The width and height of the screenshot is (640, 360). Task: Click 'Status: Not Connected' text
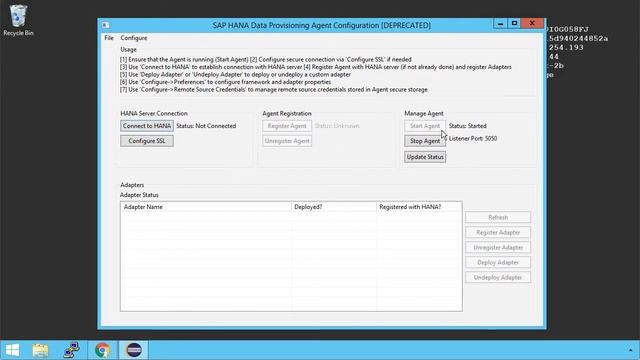tap(206, 126)
